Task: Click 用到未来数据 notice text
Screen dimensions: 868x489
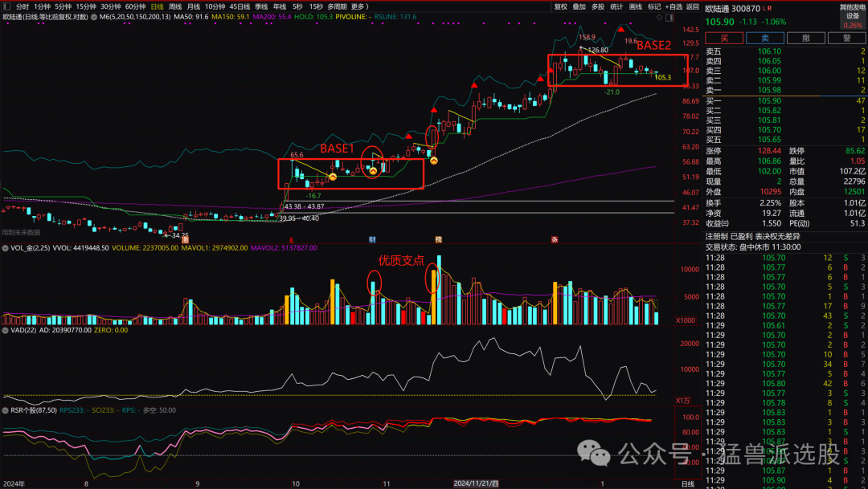Action: tap(21, 233)
